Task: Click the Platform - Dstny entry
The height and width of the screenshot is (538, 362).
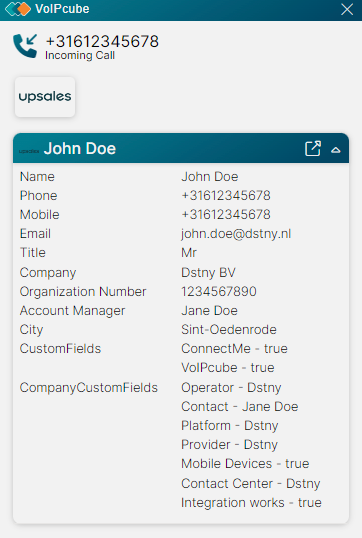Action: [230, 426]
